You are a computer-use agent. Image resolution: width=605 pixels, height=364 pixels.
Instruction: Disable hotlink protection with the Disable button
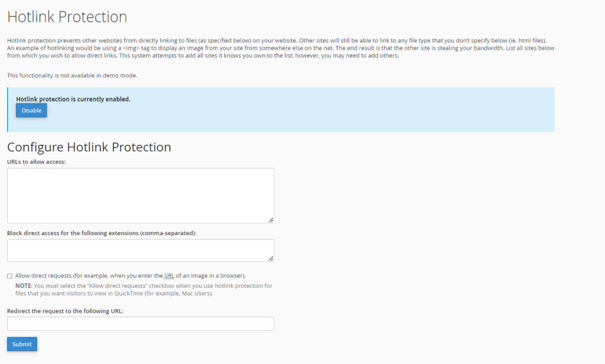[31, 110]
